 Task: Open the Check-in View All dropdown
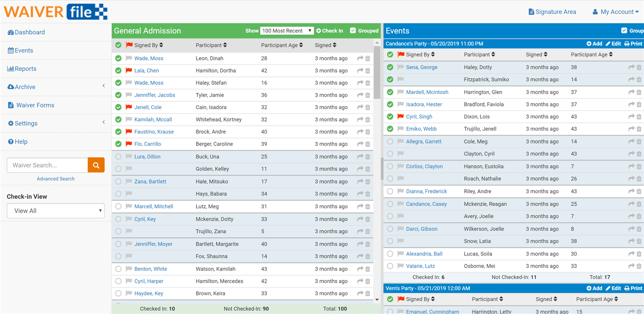click(55, 211)
